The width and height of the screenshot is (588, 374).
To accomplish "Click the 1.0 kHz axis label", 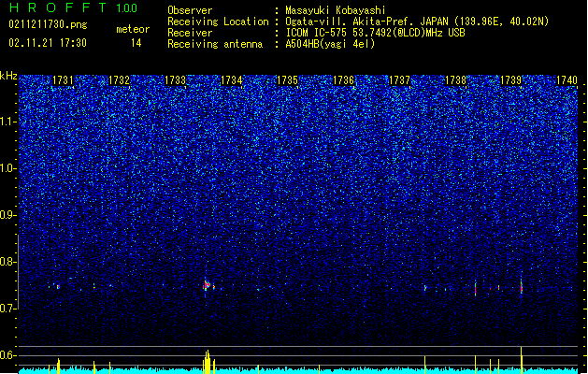I will 7,168.
